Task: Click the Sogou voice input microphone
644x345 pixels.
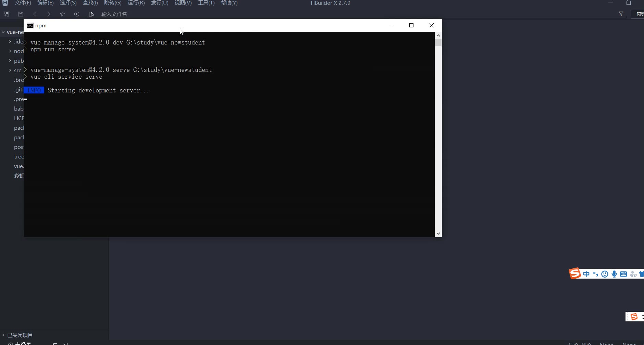Action: 614,274
